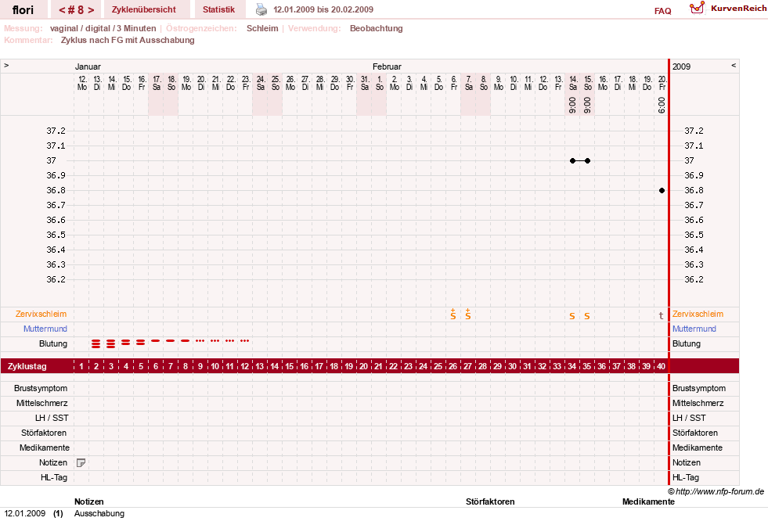This screenshot has width=768, height=532.
Task: Click the Januar month header
Action: click(x=88, y=66)
